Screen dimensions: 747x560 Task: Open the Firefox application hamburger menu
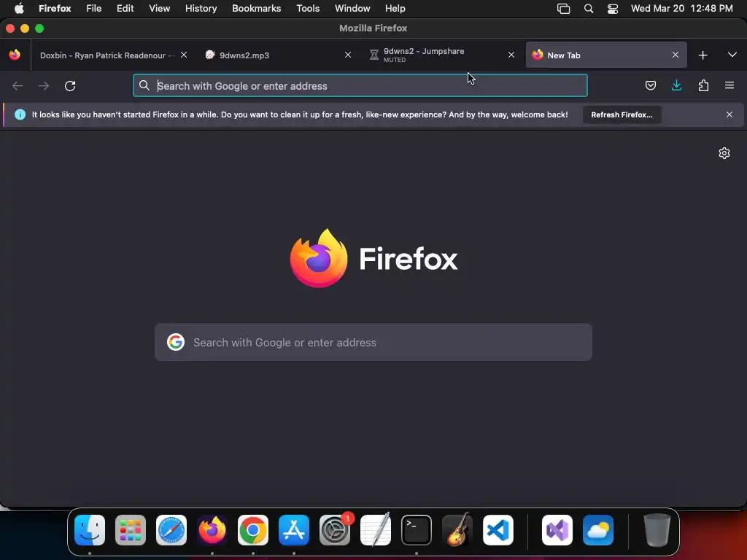click(729, 86)
